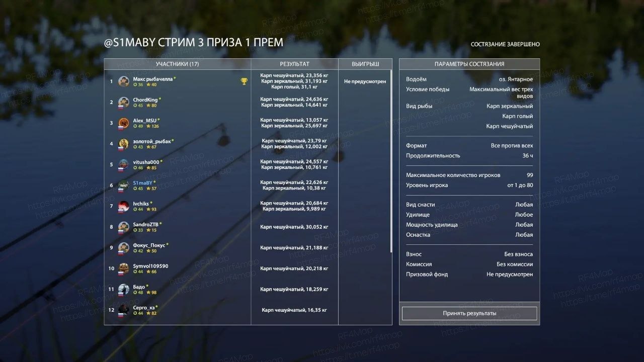Screen dimensions: 644x362
Task: Open lvchiks player avatar
Action: click(124, 206)
